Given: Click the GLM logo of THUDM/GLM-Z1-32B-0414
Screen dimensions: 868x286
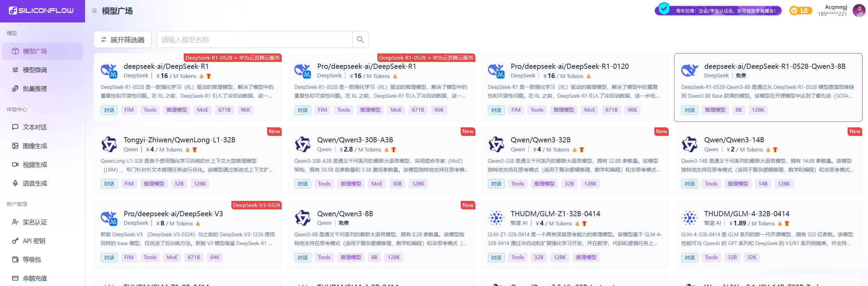Looking at the screenshot, I should pos(496,218).
